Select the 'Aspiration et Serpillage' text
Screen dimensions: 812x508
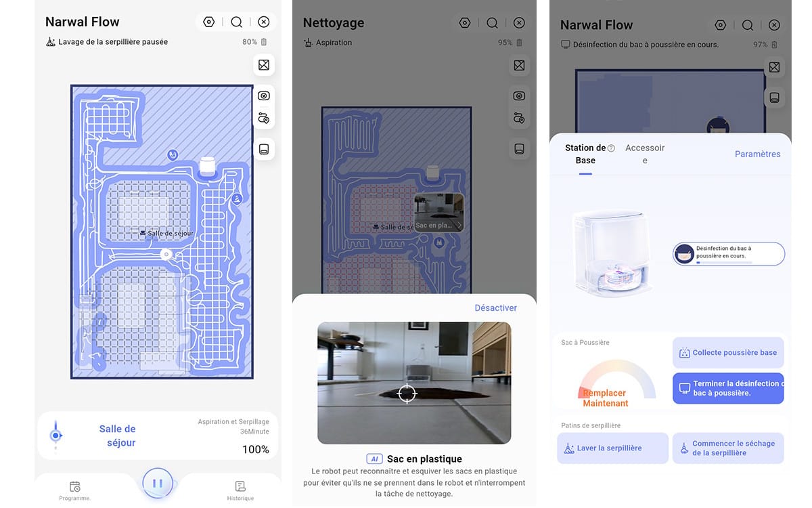(233, 421)
